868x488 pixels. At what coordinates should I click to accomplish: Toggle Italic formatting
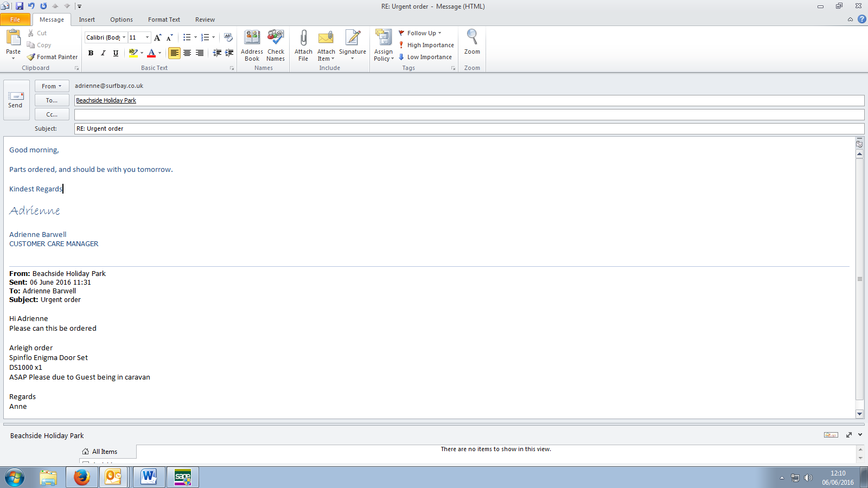(x=103, y=53)
